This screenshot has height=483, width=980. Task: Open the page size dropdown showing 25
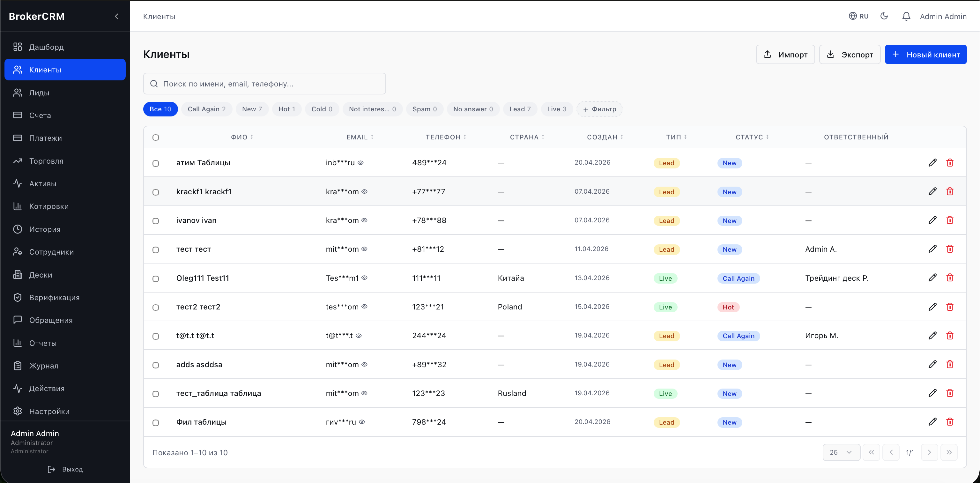tap(841, 452)
